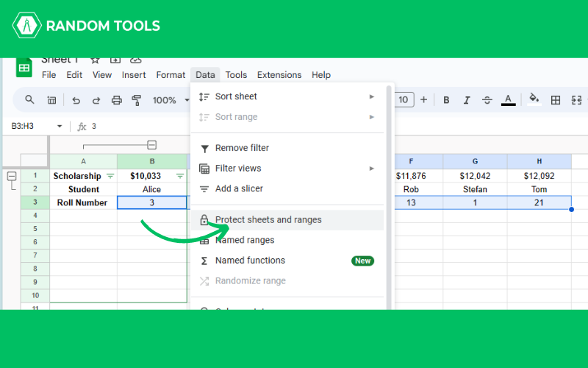Open filter dropdown on $10,033 cell
Image resolution: width=588 pixels, height=368 pixels.
pyautogui.click(x=180, y=176)
